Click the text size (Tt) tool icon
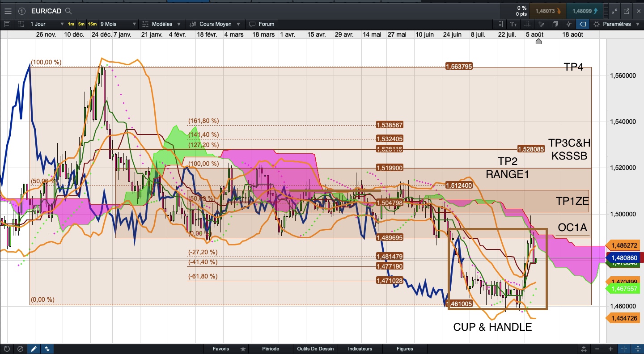The width and height of the screenshot is (644, 354). pos(513,24)
